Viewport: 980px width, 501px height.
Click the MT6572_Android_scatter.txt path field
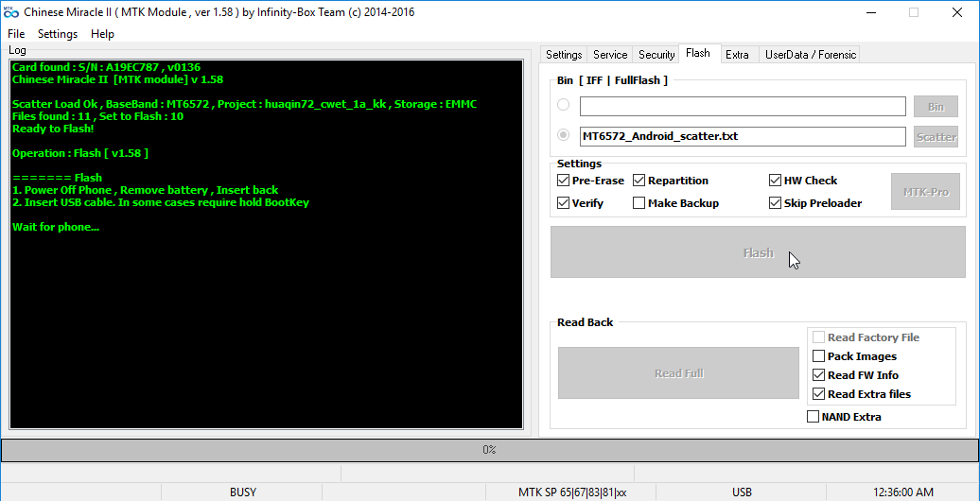coord(743,136)
